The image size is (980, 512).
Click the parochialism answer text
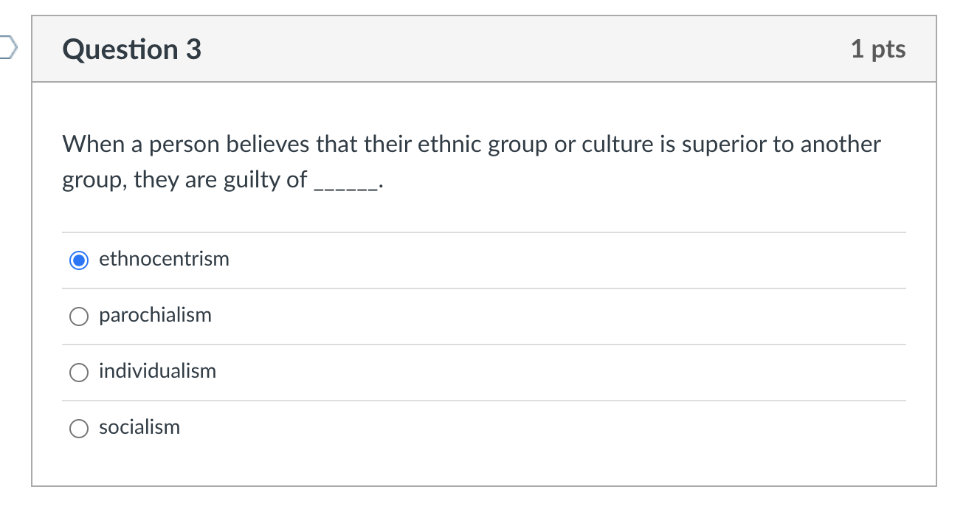(x=155, y=315)
